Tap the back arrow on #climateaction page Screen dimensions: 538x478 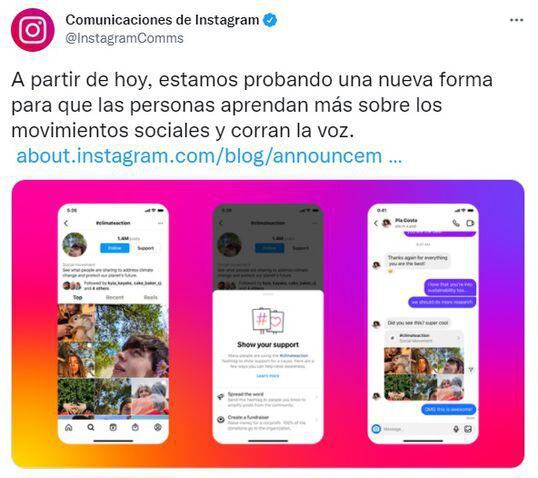66,223
